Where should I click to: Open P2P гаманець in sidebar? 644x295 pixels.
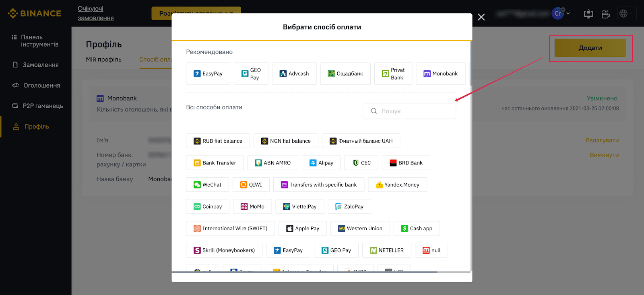coord(37,106)
